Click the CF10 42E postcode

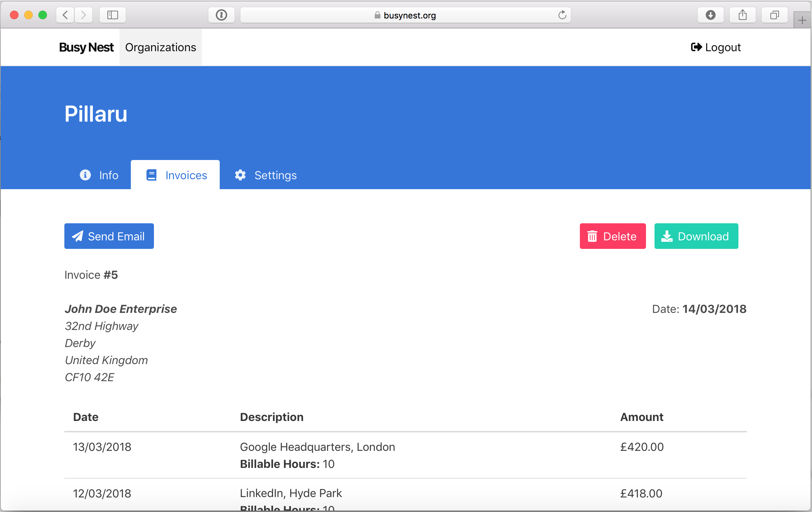click(90, 377)
